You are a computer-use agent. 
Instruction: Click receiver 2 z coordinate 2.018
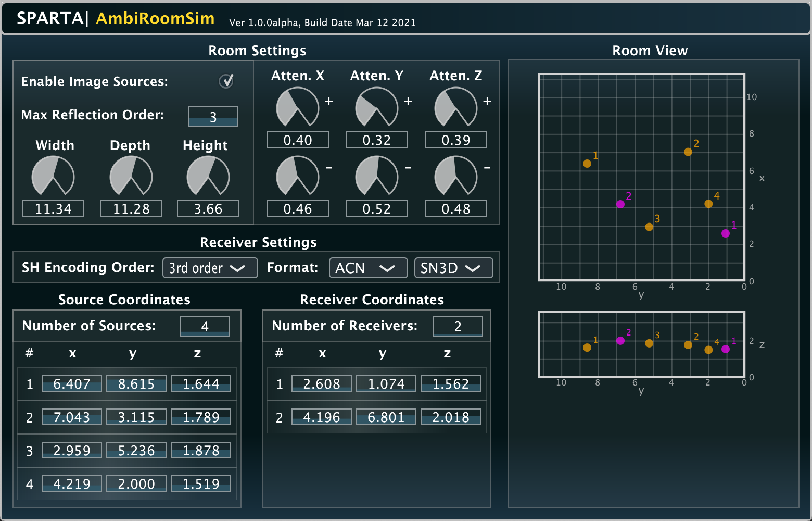[451, 417]
